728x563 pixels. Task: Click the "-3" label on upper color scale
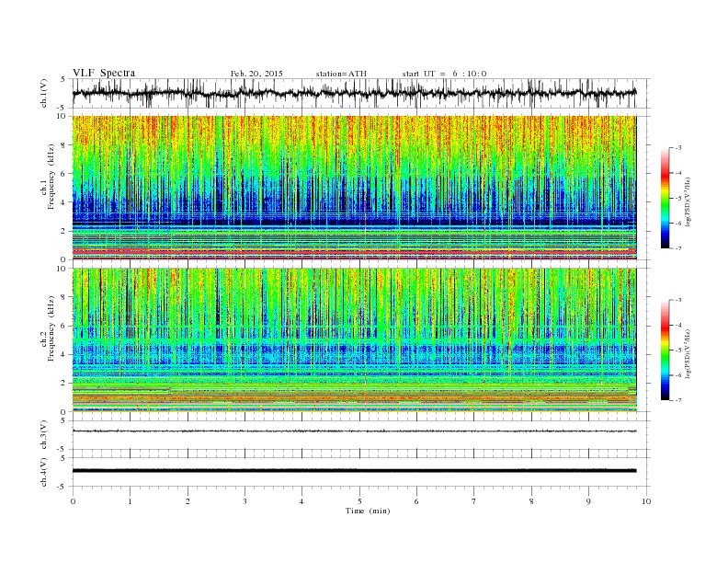[x=678, y=148]
